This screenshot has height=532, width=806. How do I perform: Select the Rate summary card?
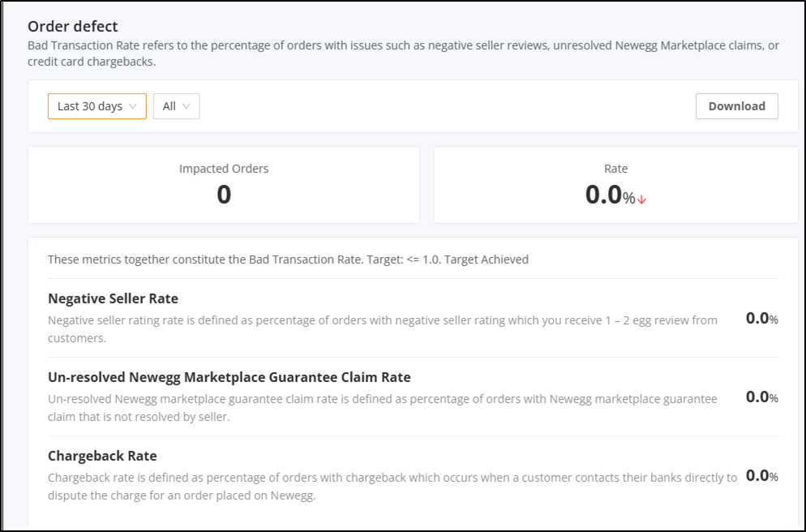coord(615,185)
